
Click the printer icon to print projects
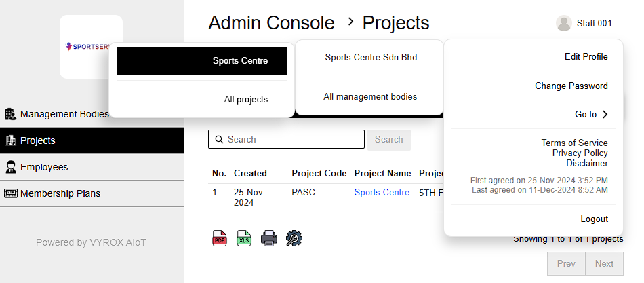click(269, 238)
